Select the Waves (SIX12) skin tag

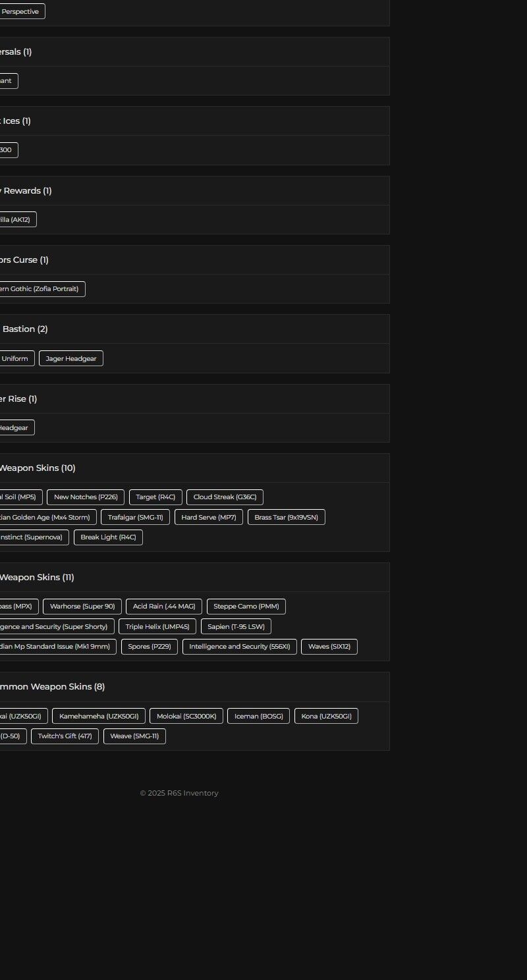(x=329, y=646)
